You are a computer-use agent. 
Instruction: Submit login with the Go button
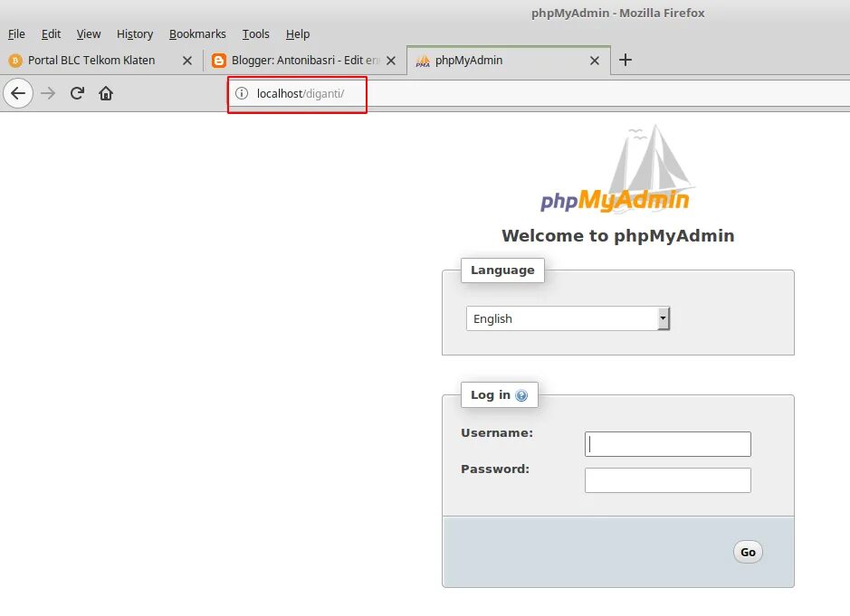pyautogui.click(x=748, y=552)
